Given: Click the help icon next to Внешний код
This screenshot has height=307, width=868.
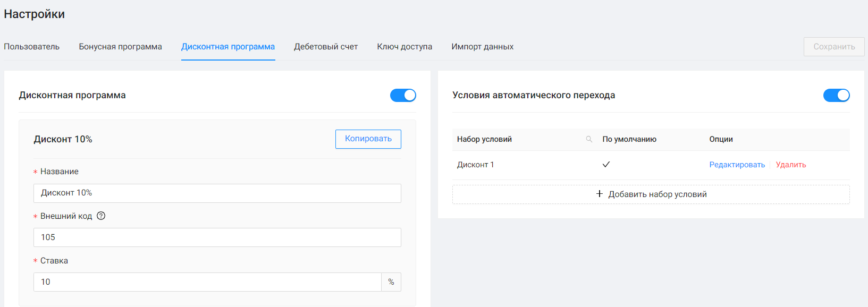Looking at the screenshot, I should coord(101,216).
